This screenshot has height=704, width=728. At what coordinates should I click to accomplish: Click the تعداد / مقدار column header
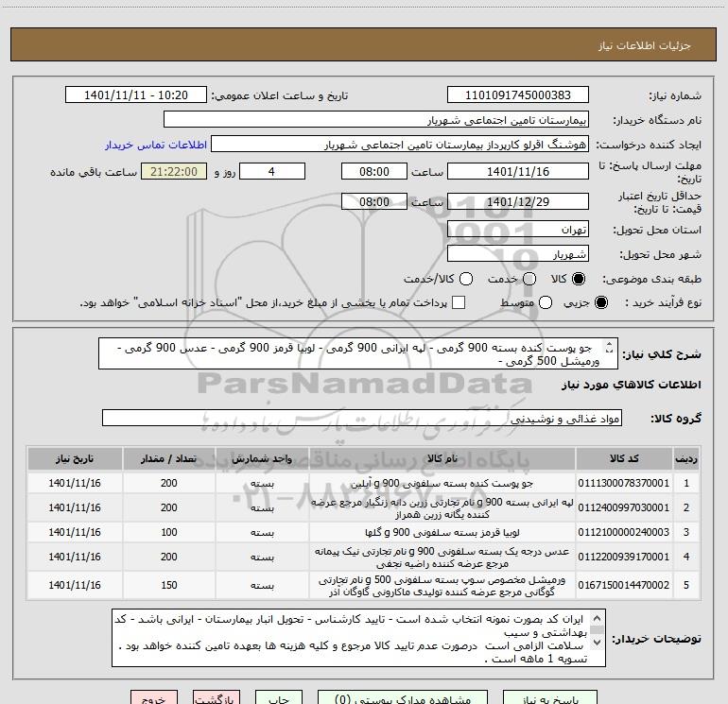(x=169, y=458)
